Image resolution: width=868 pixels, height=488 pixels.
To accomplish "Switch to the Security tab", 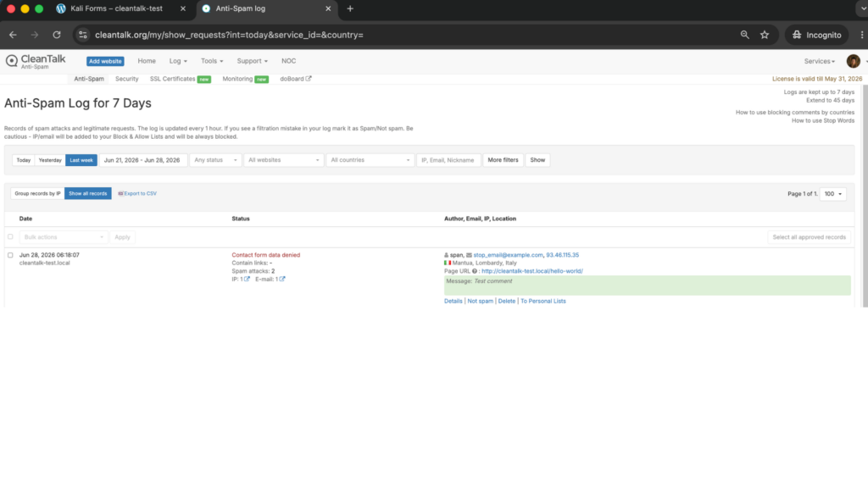I will click(x=127, y=79).
